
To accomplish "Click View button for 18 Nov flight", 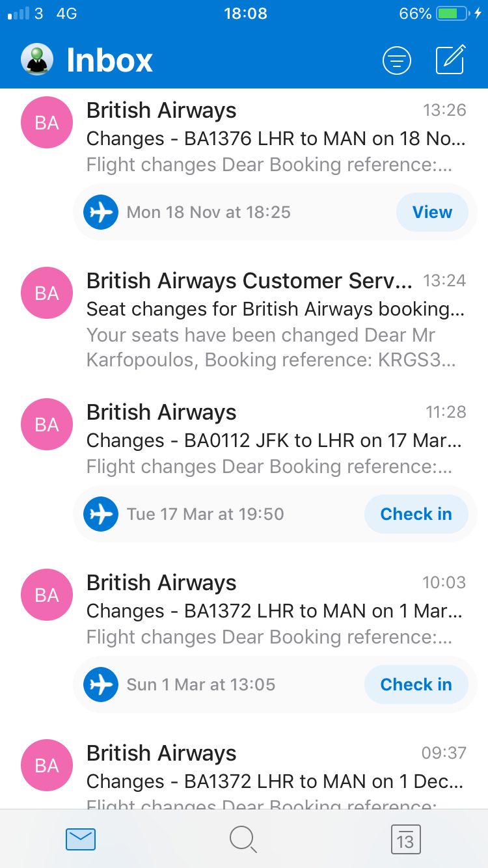I will [432, 212].
